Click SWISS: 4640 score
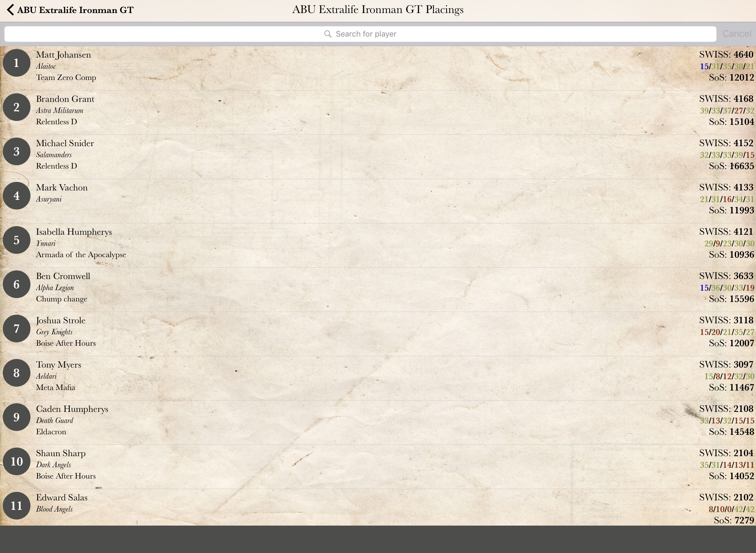The height and width of the screenshot is (553, 756). click(726, 54)
